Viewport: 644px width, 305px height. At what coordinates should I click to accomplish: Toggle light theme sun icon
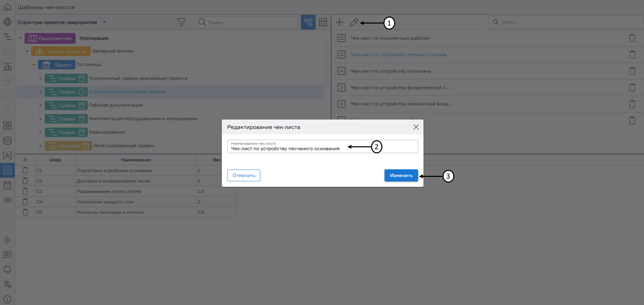click(x=7, y=240)
